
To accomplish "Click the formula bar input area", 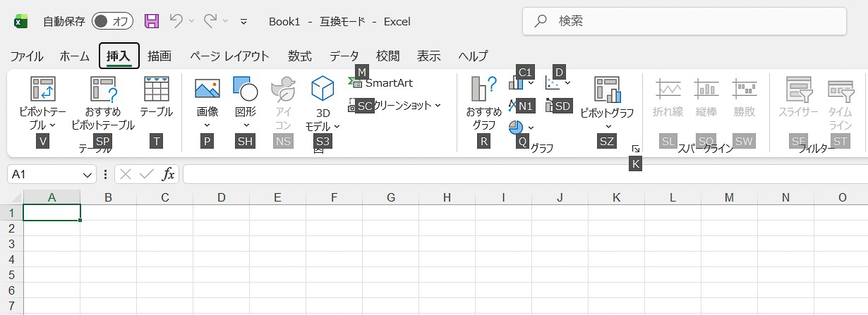I will pyautogui.click(x=525, y=174).
